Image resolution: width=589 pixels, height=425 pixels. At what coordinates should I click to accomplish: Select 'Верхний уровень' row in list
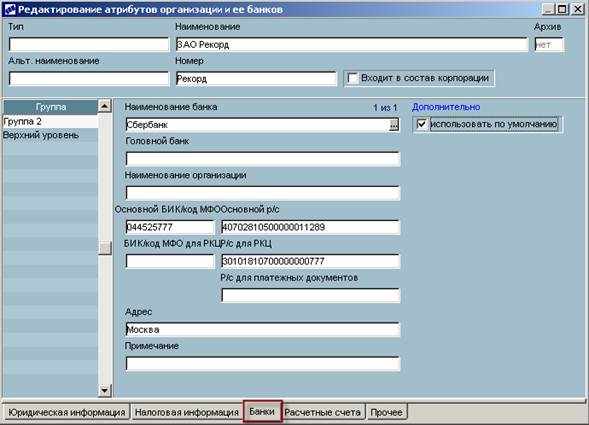point(50,135)
